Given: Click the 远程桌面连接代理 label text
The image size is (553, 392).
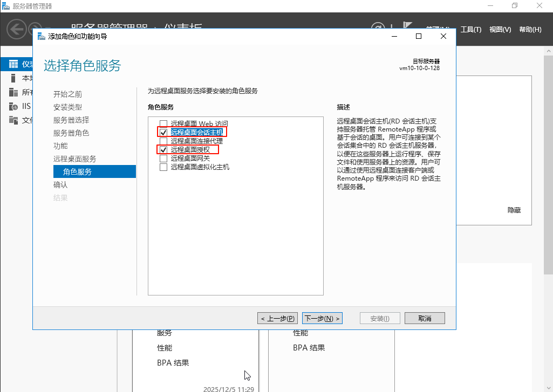Looking at the screenshot, I should [x=197, y=141].
